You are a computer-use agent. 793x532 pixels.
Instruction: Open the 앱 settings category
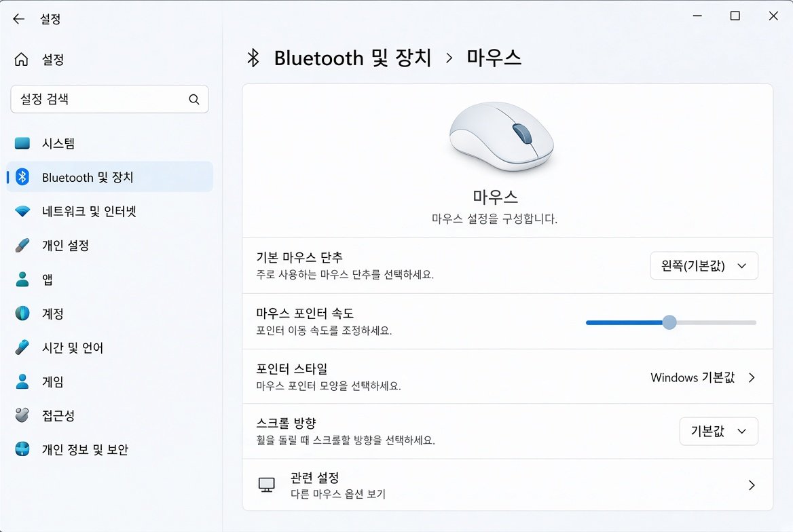pyautogui.click(x=109, y=279)
